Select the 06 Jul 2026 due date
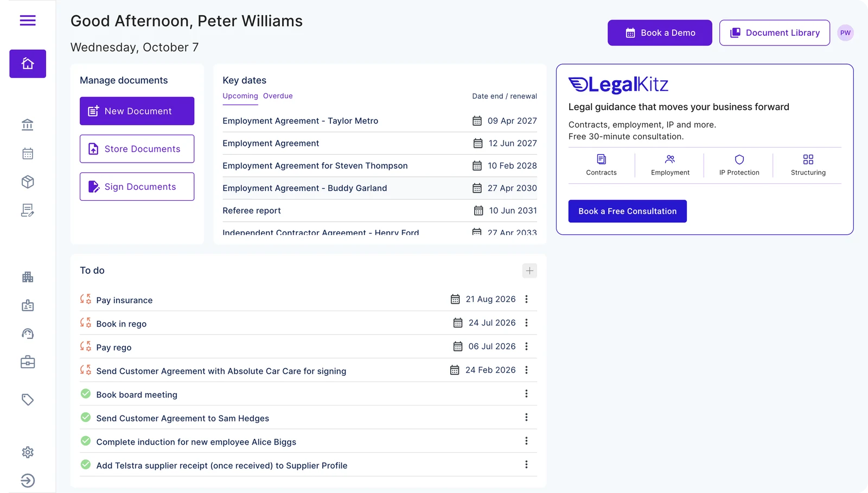Viewport: 868px width, 493px height. [492, 347]
